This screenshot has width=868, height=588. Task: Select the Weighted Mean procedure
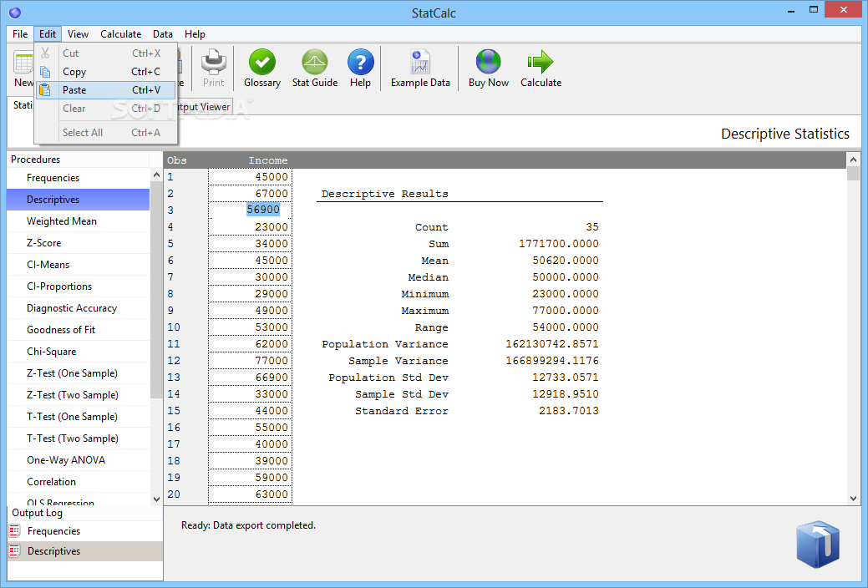(78, 220)
